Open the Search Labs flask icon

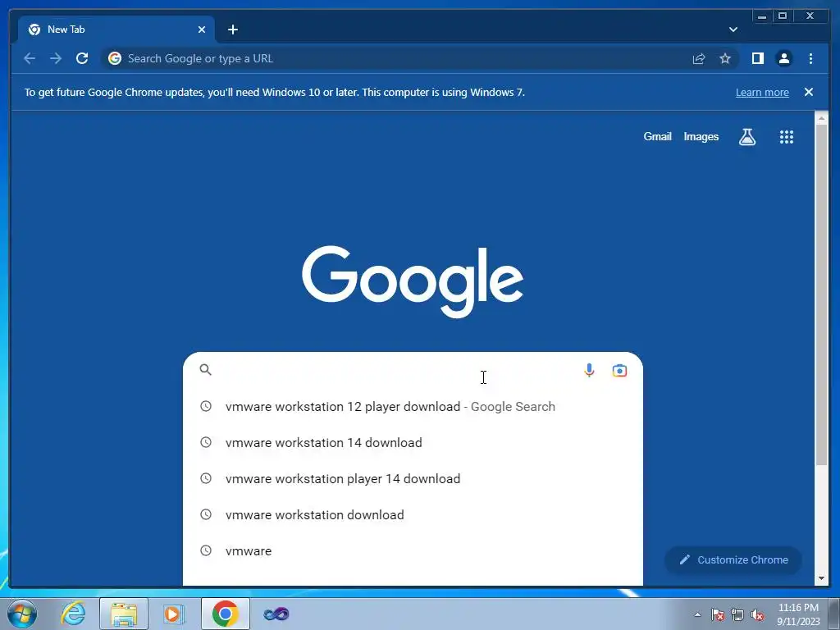[x=747, y=137]
